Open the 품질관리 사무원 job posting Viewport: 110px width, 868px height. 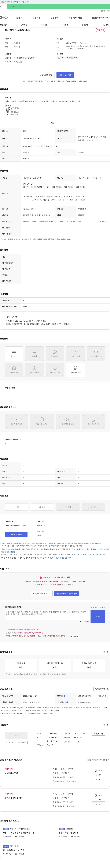pyautogui.click(x=11, y=773)
